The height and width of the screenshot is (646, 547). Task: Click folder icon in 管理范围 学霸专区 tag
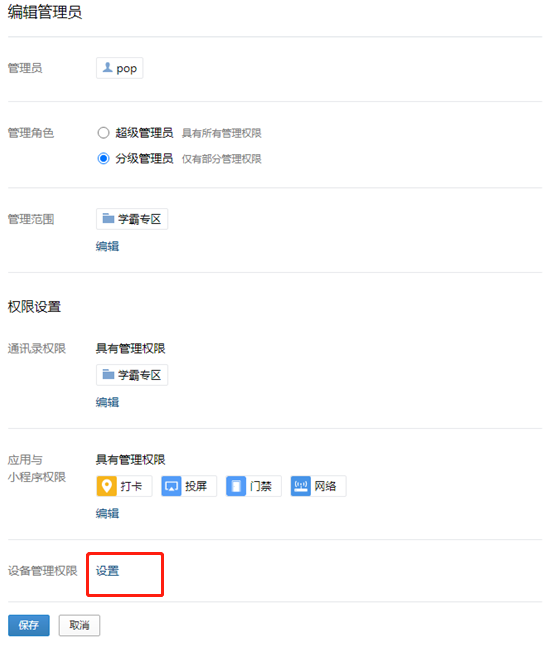[x=108, y=218]
